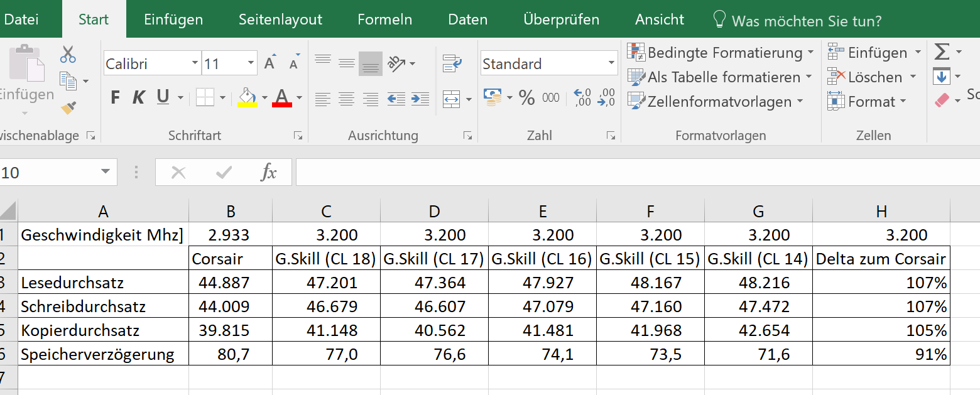
Task: Toggle bold with the F button
Action: pyautogui.click(x=115, y=97)
